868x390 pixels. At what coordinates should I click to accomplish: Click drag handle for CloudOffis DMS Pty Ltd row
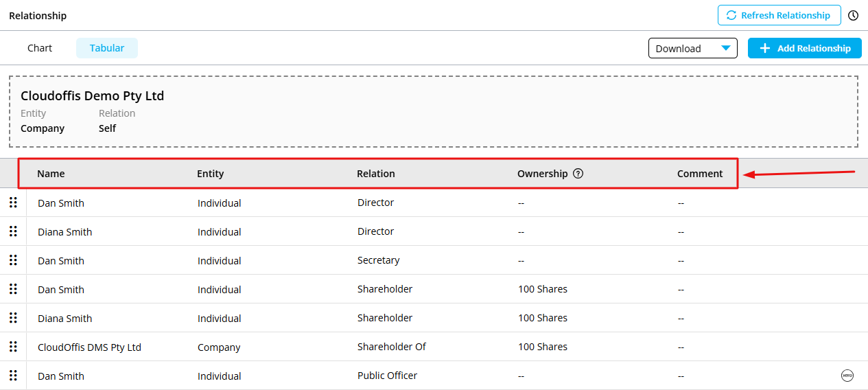[x=13, y=347]
